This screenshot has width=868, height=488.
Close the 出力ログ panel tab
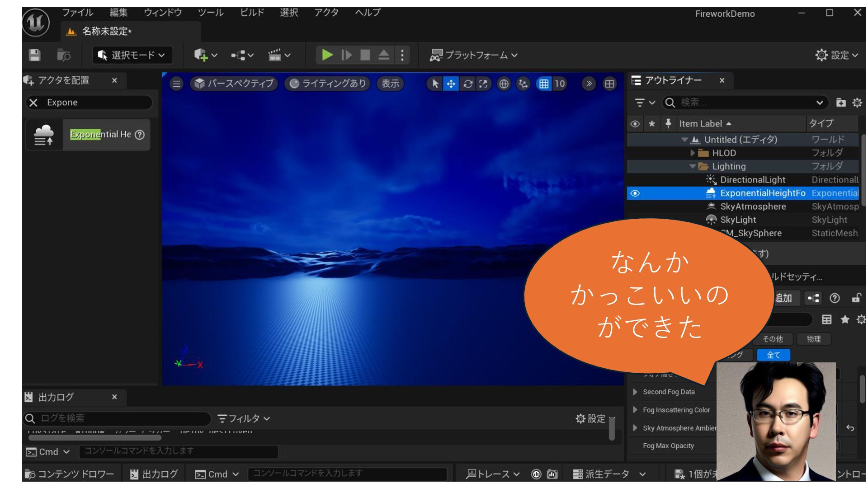(x=114, y=397)
